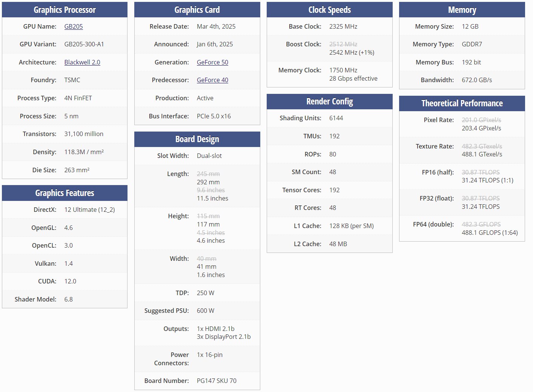This screenshot has width=533, height=392.
Task: Select the bandwidth value 672.0 GB/s
Action: (477, 80)
